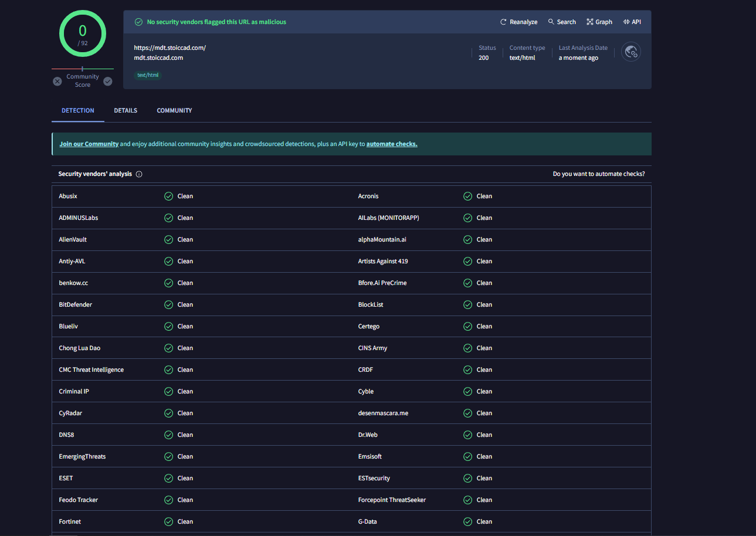756x536 pixels.
Task: Click the Clean checkmark next to Abusix
Action: point(169,196)
